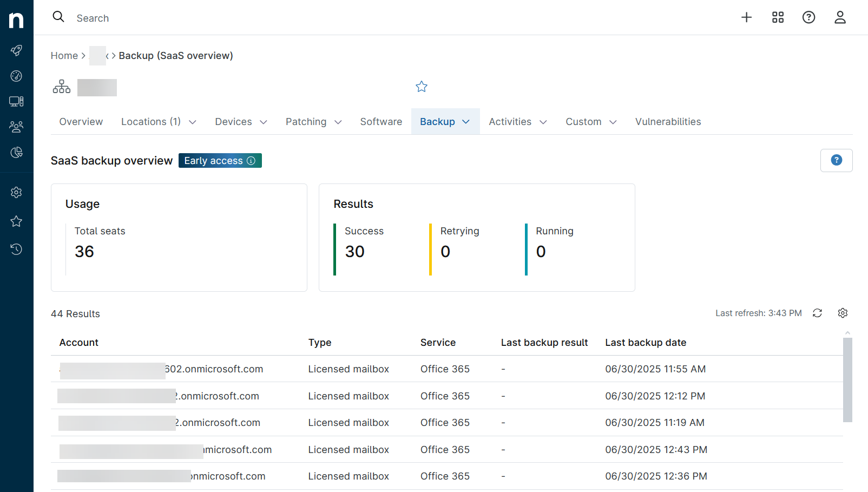The height and width of the screenshot is (492, 868).
Task: Click the blue help button for SaaS backup
Action: point(836,160)
